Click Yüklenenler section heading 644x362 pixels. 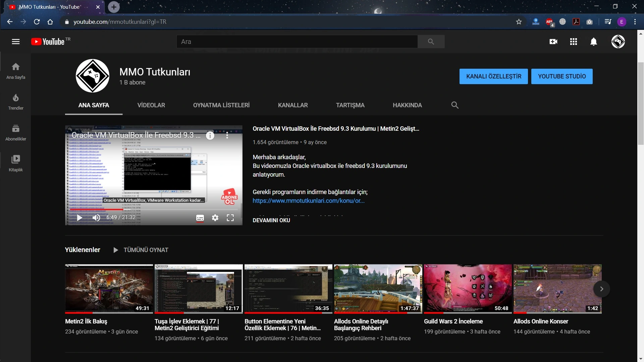83,250
